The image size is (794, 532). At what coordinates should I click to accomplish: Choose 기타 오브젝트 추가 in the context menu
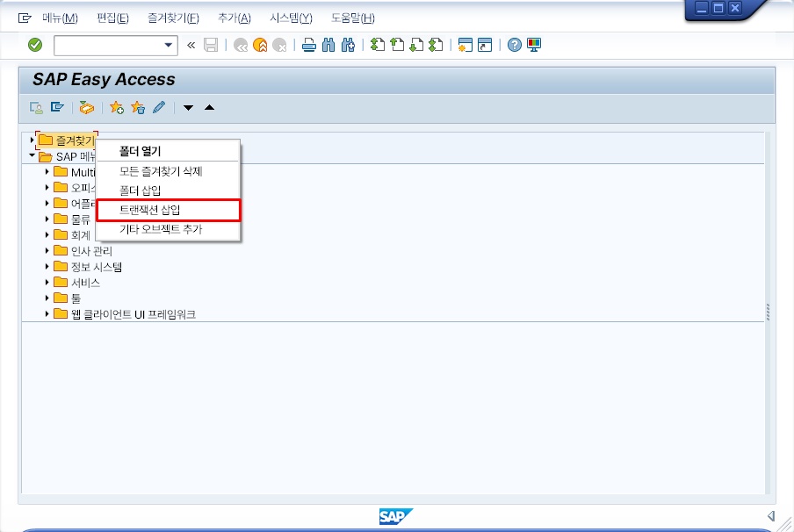point(168,229)
